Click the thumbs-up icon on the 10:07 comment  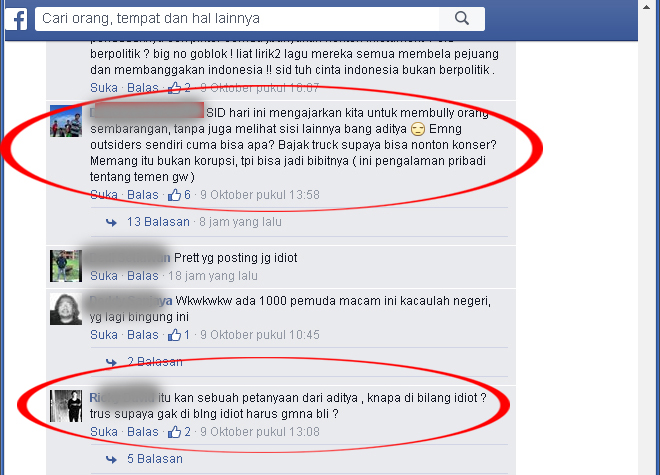174,88
